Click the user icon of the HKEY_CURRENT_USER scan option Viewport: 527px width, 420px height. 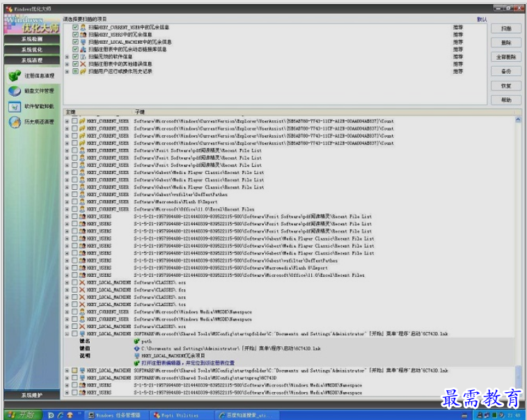[83, 27]
